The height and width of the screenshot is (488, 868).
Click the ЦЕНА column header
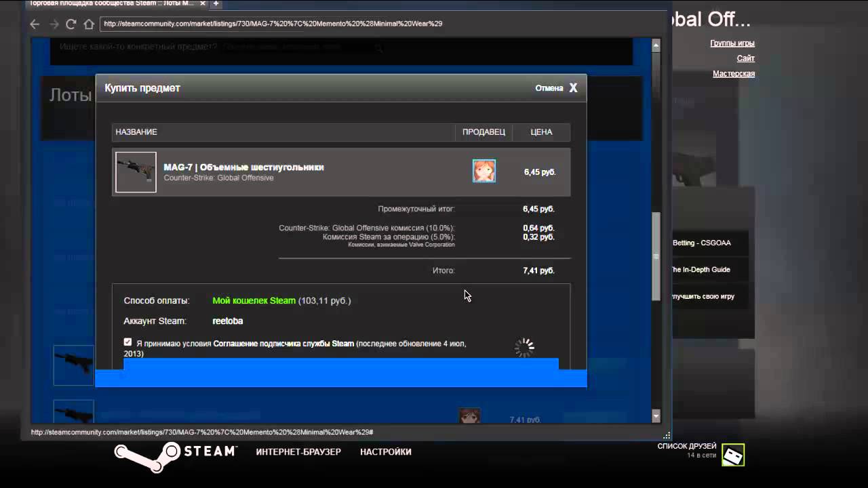coord(541,132)
